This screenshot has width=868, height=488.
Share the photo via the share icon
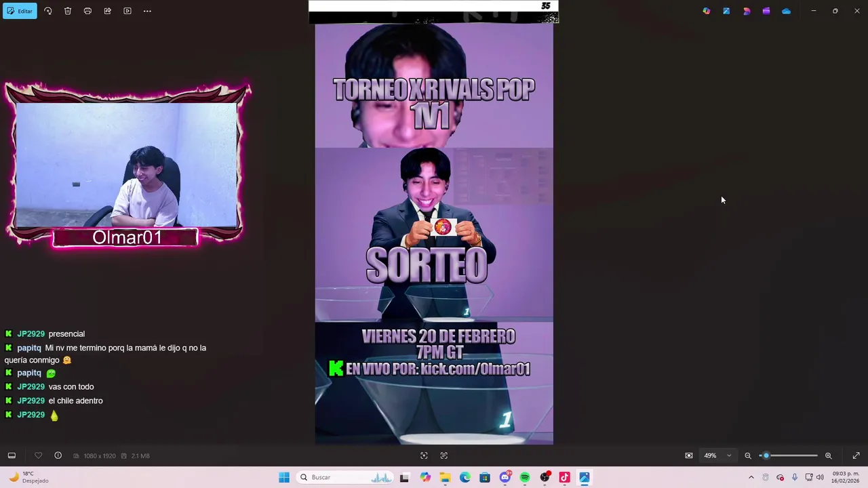107,11
